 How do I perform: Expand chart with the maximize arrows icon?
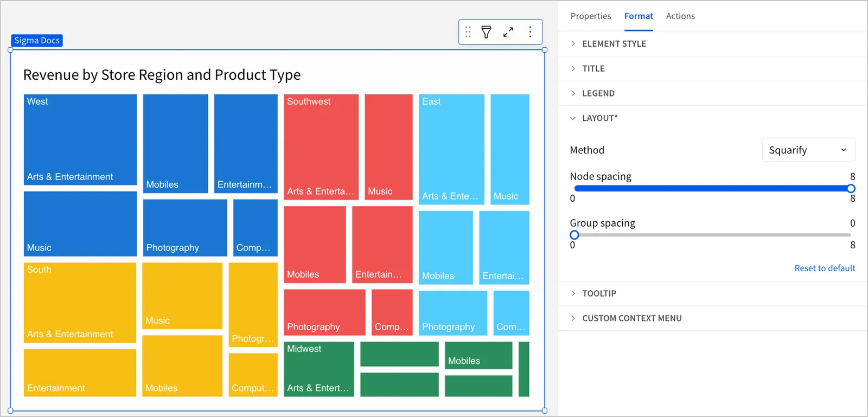point(508,32)
